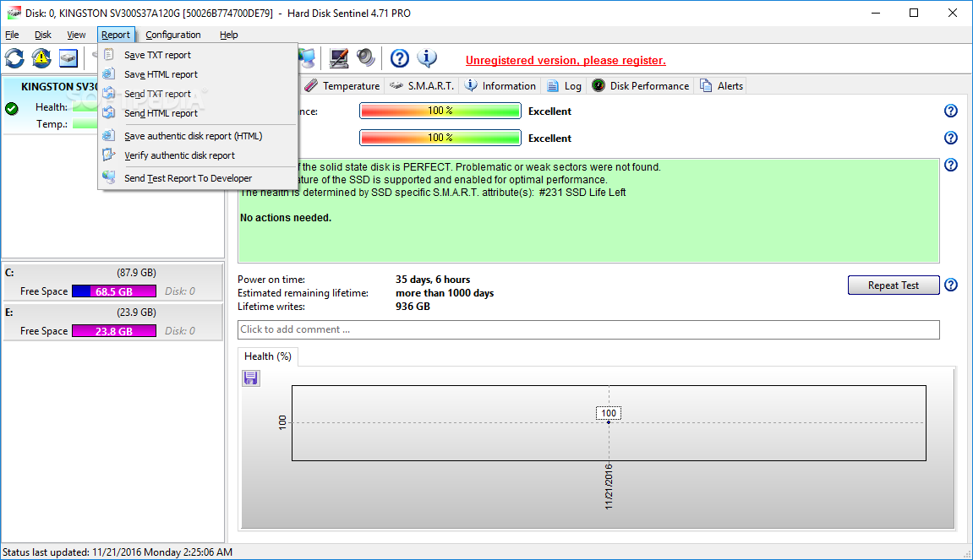Open the Disk menu

click(43, 35)
